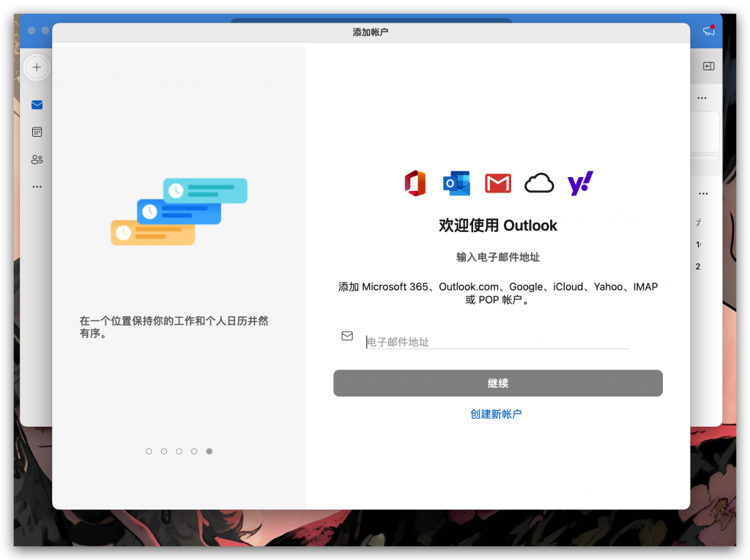
Task: Click the Microsoft 365 Office logo
Action: [x=415, y=183]
